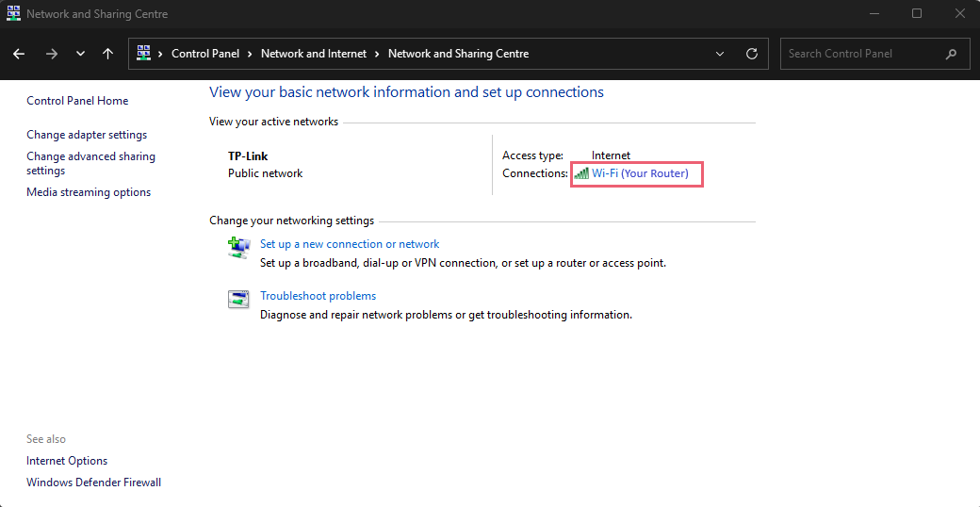Expand the chevron after Network and Internet breadcrumb

pyautogui.click(x=378, y=54)
